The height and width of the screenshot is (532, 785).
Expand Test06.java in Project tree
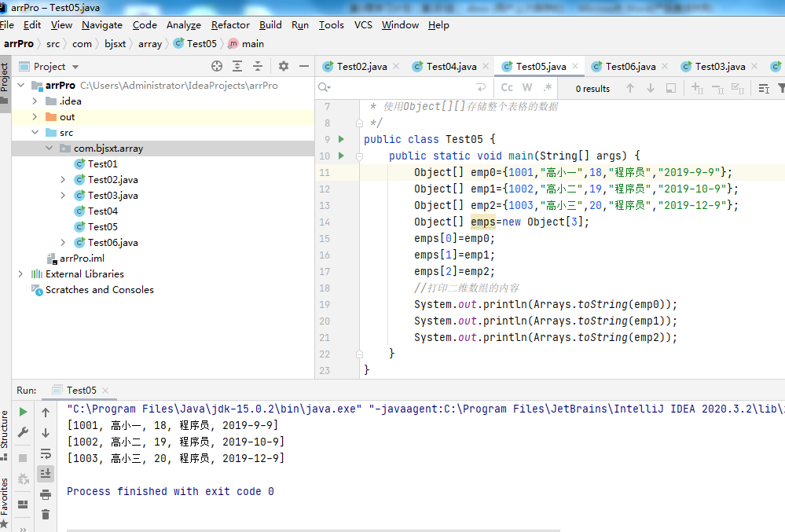click(x=63, y=243)
